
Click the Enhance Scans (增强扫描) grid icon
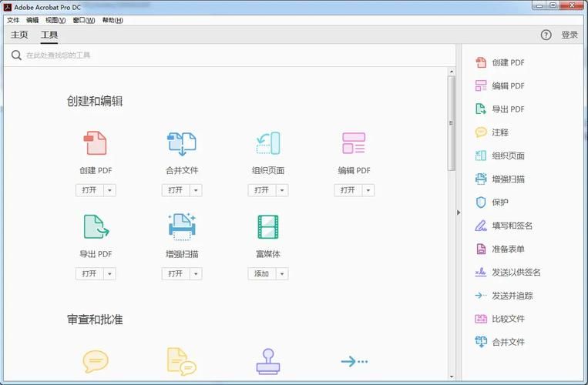pos(182,226)
